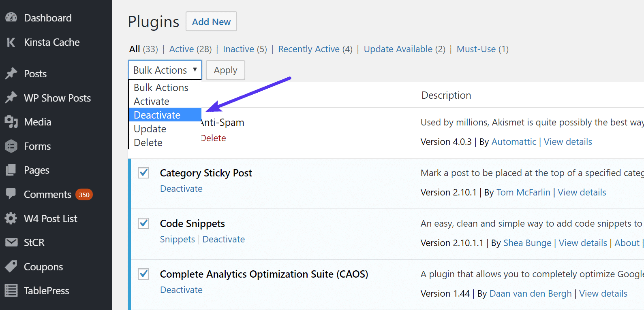Uncheck the Code Snippets plugin checkbox
The image size is (644, 310).
pyautogui.click(x=143, y=223)
